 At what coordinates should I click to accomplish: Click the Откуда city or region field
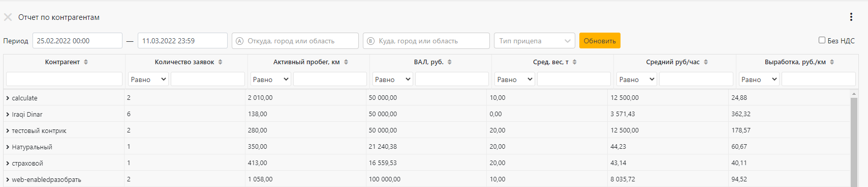coord(295,41)
